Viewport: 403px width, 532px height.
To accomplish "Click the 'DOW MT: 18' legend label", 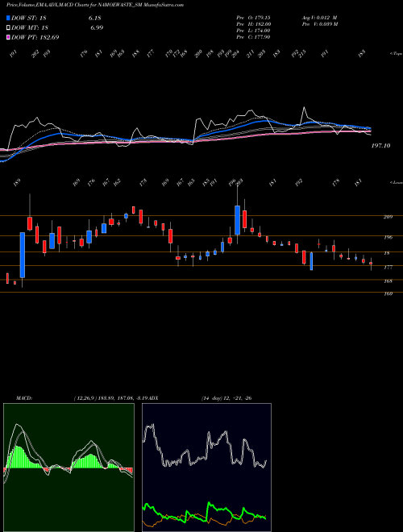I will point(29,28).
